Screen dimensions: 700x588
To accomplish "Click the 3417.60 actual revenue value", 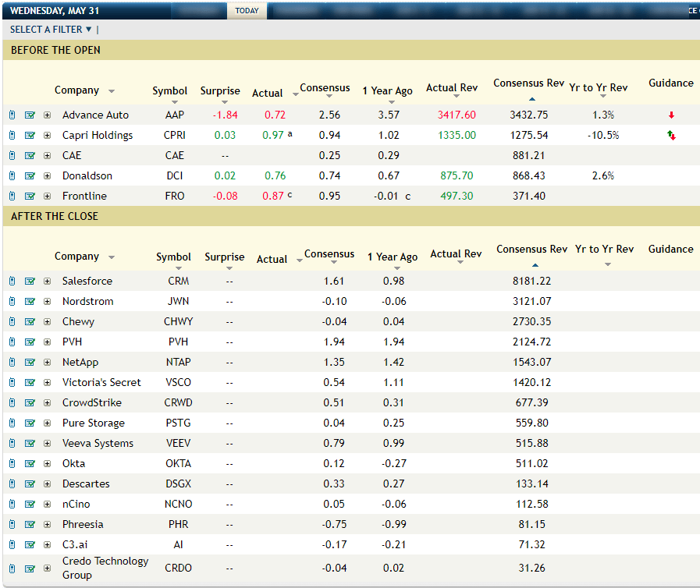I will pos(457,115).
